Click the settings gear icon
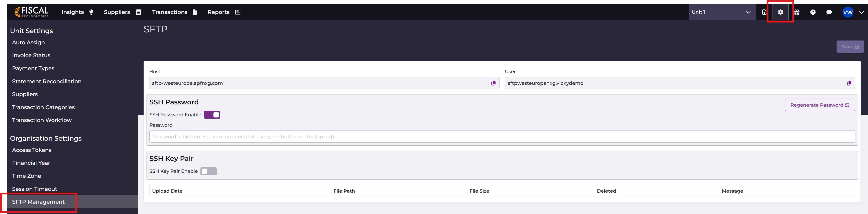The height and width of the screenshot is (214, 868). (x=780, y=12)
